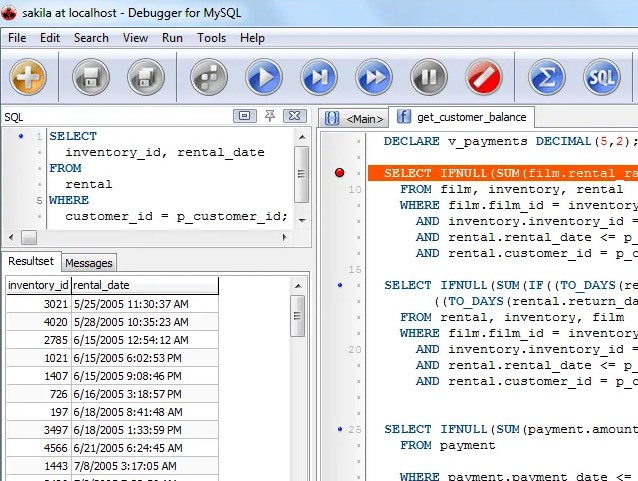Click the SQL editor horizontal scrollbar thumb
The height and width of the screenshot is (481, 638).
point(29,237)
